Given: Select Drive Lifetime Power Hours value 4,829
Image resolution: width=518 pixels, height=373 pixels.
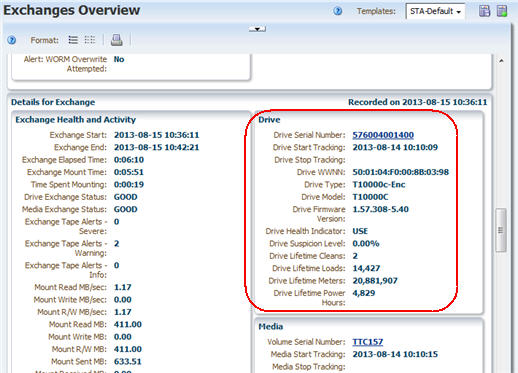Looking at the screenshot, I should (364, 293).
